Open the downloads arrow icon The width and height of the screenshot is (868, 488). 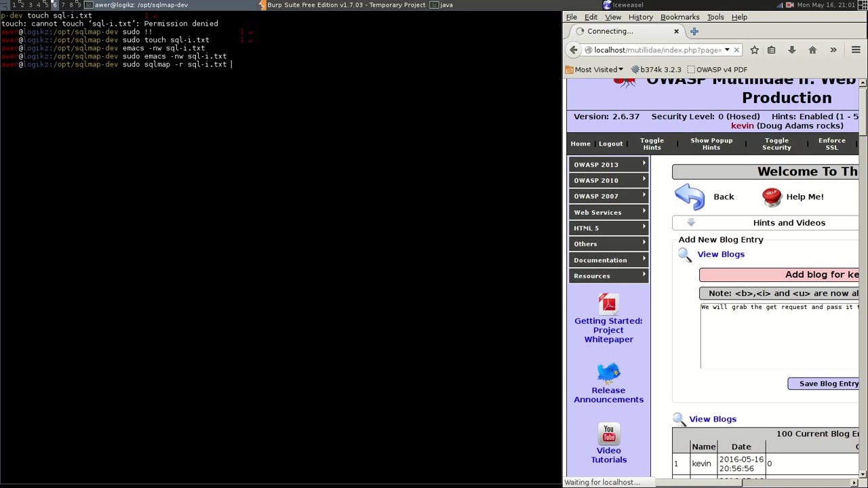(791, 49)
